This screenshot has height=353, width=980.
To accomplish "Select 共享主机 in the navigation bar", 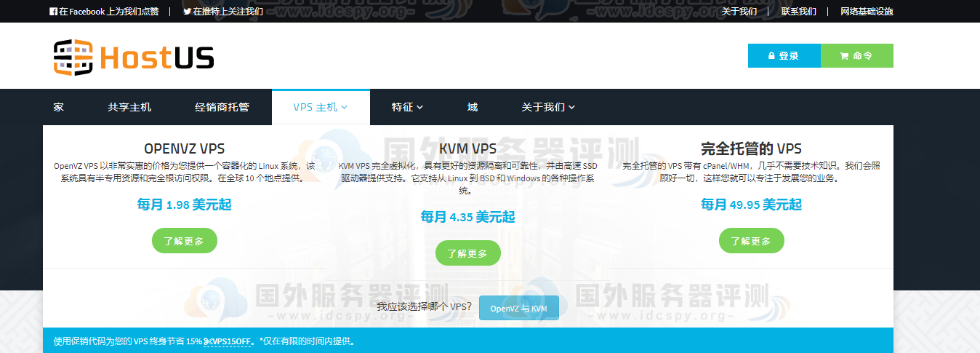I will coord(129,107).
